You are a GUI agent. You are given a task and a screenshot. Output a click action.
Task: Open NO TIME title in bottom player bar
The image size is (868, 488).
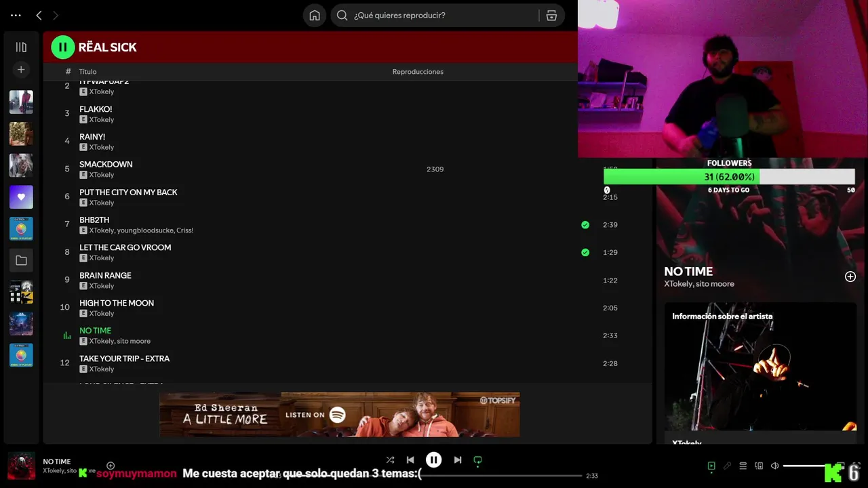tap(57, 462)
